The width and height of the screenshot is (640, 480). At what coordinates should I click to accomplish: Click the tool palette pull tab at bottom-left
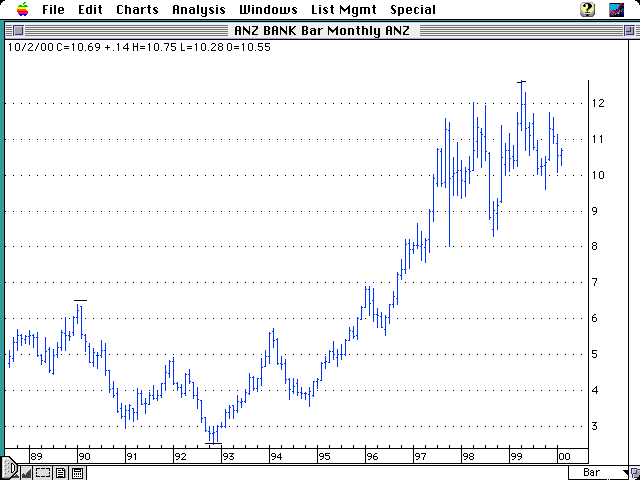click(9, 468)
